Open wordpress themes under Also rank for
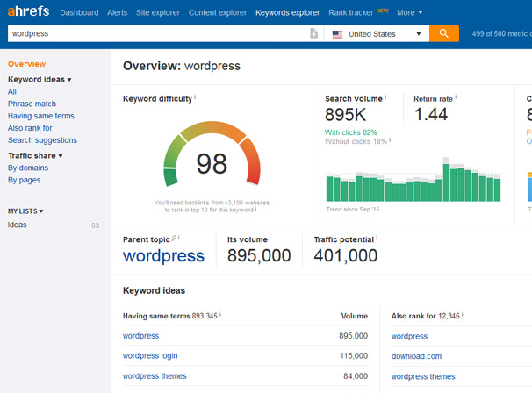The width and height of the screenshot is (532, 393). click(x=423, y=376)
